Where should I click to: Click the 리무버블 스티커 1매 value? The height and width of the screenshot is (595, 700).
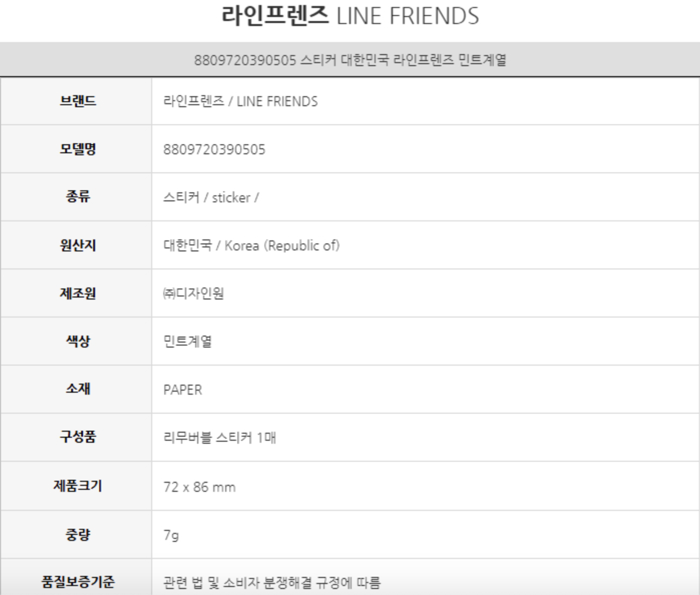pyautogui.click(x=220, y=438)
